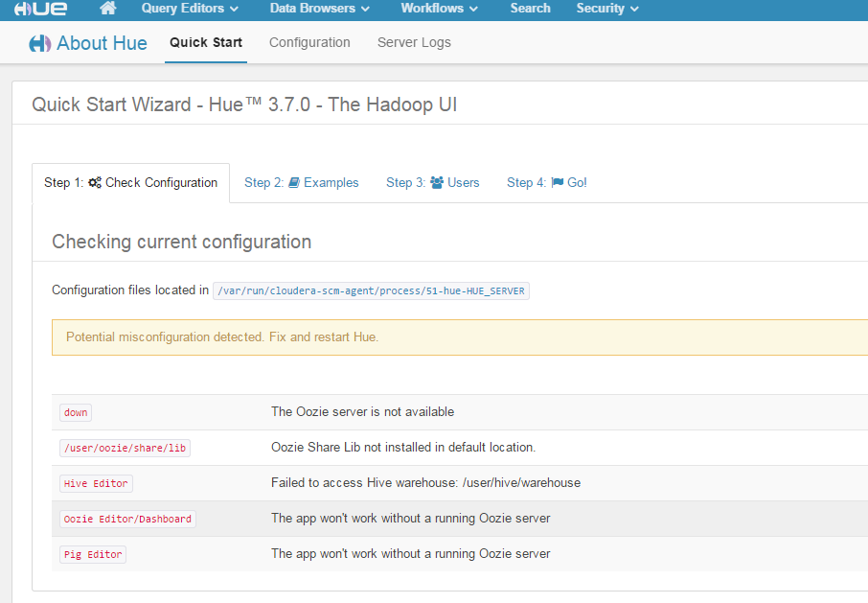Open the Server Logs tab
This screenshot has width=868, height=603.
414,42
